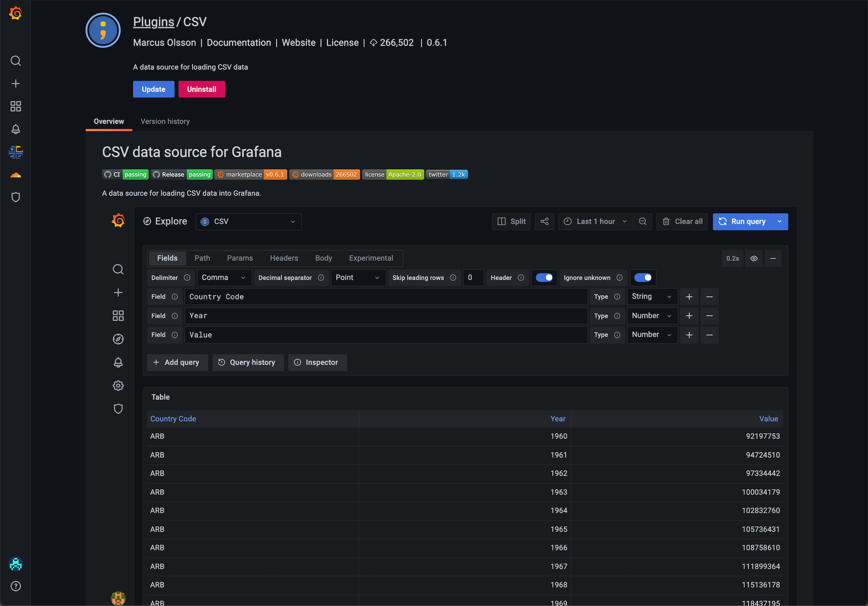Image resolution: width=868 pixels, height=606 pixels.
Task: Open Dashboards from the sidebar grid icon
Action: [x=16, y=106]
